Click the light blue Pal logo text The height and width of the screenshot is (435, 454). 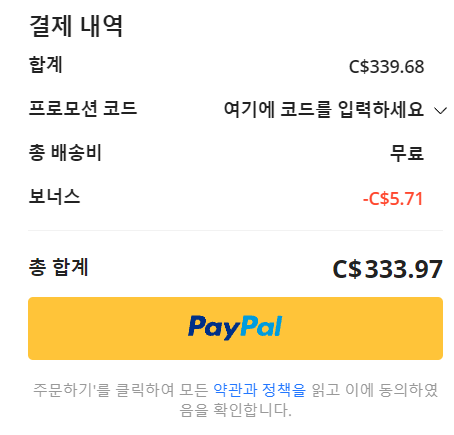point(262,326)
